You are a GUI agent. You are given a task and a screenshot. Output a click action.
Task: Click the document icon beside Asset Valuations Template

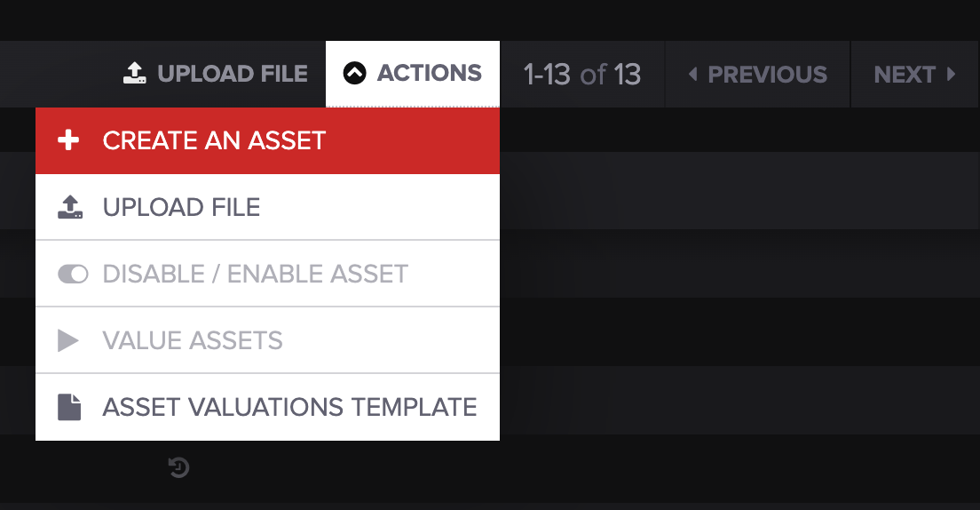click(69, 407)
